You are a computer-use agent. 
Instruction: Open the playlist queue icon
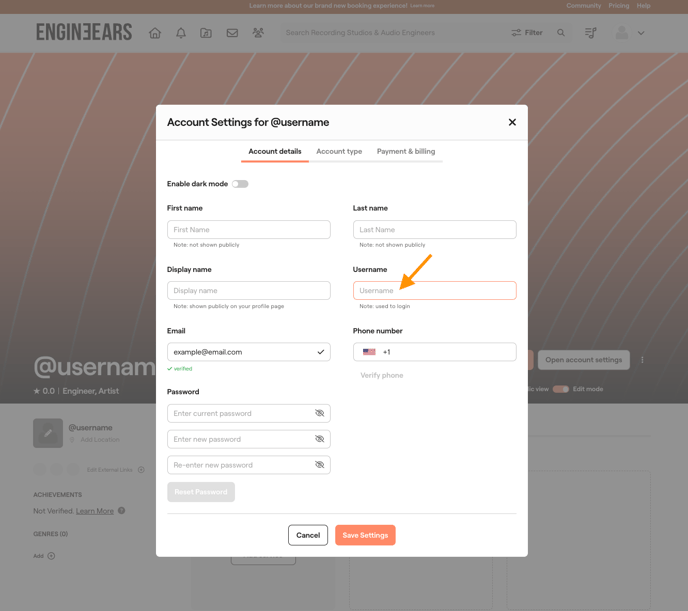click(590, 33)
